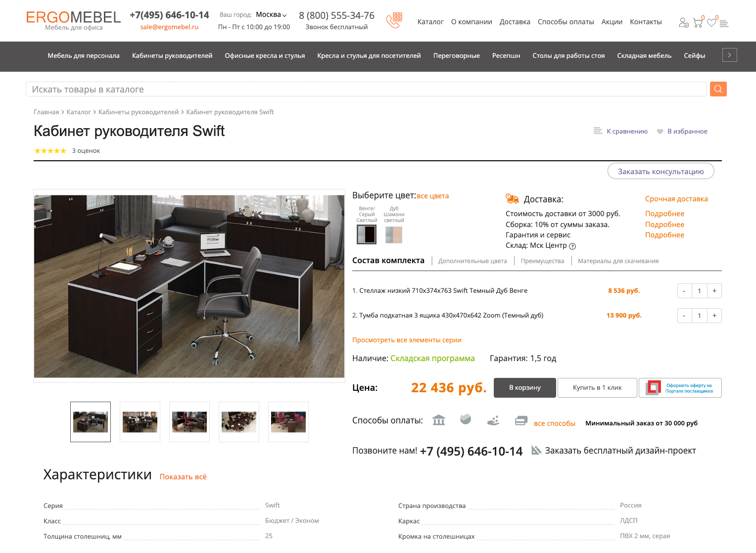The width and height of the screenshot is (756, 553).
Task: Add product to comparison via К сравнению
Action: click(x=621, y=131)
